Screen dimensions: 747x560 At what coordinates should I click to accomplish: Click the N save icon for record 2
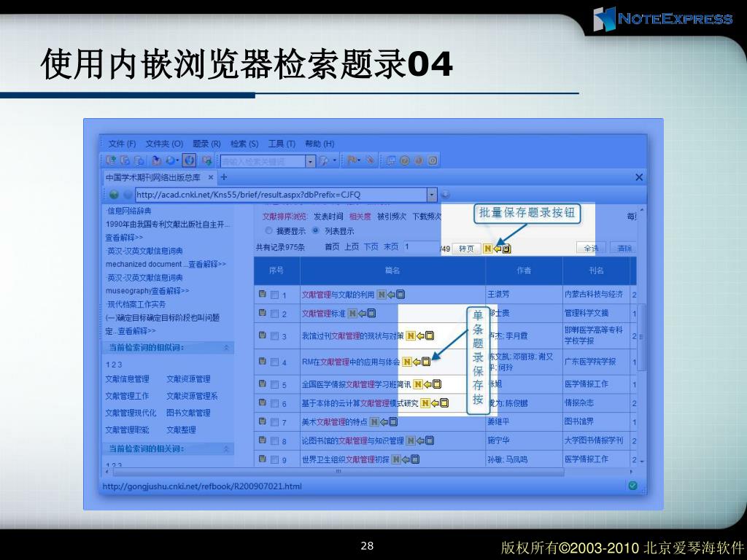pos(352,314)
